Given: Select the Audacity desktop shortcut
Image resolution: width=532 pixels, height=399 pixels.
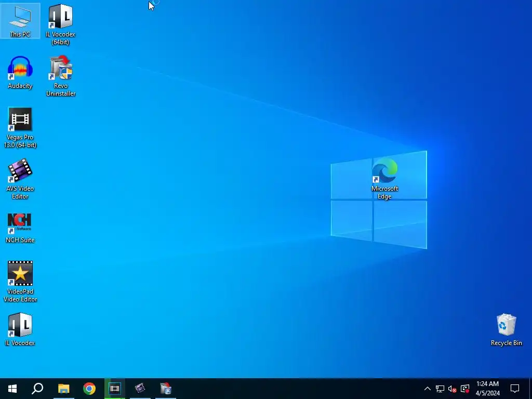Looking at the screenshot, I should click(x=20, y=73).
